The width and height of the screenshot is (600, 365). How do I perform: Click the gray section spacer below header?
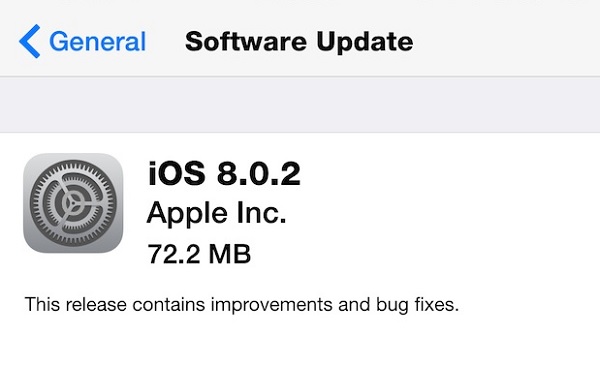pyautogui.click(x=300, y=104)
